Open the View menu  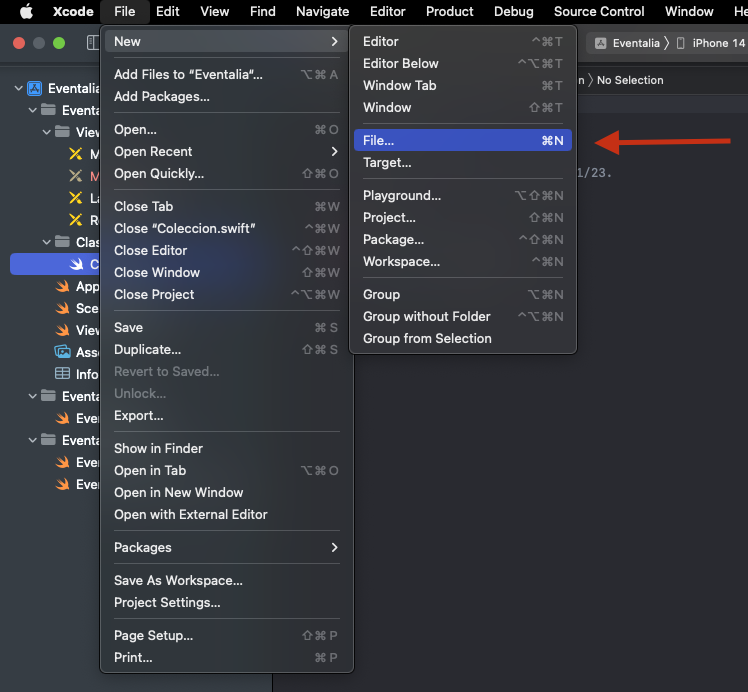pos(215,11)
